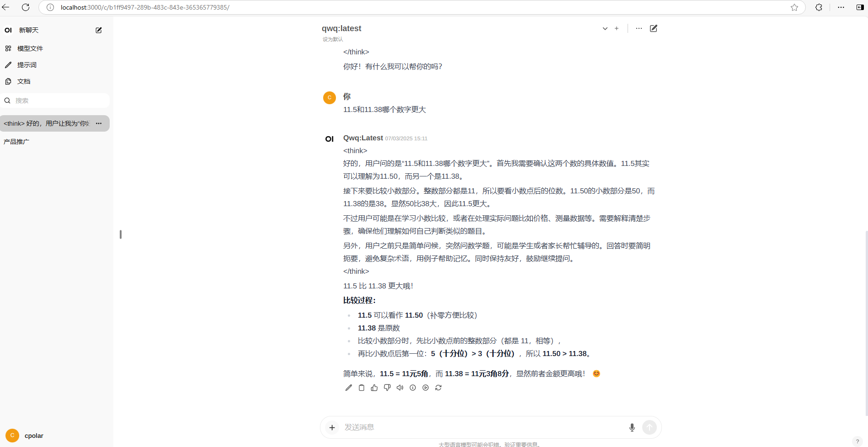Focus the 搜索 search field
868x447 pixels.
coord(55,101)
